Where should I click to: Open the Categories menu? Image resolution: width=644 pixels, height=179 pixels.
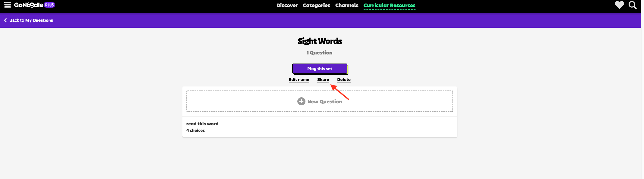coord(316,5)
